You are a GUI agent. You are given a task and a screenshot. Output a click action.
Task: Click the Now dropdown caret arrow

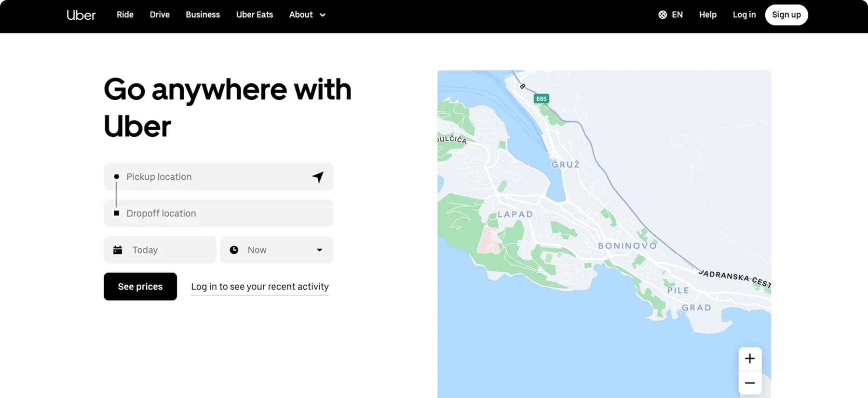pos(319,250)
